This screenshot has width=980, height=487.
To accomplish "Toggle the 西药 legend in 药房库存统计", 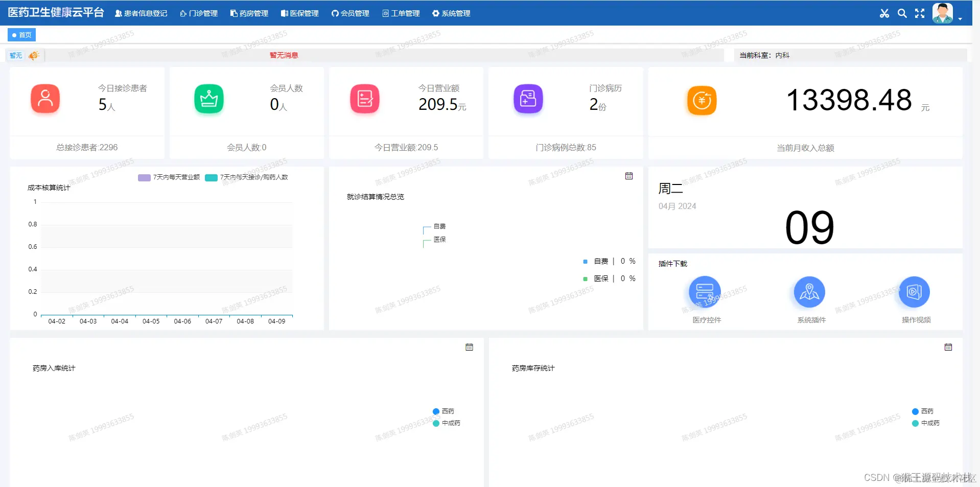I will tap(915, 411).
